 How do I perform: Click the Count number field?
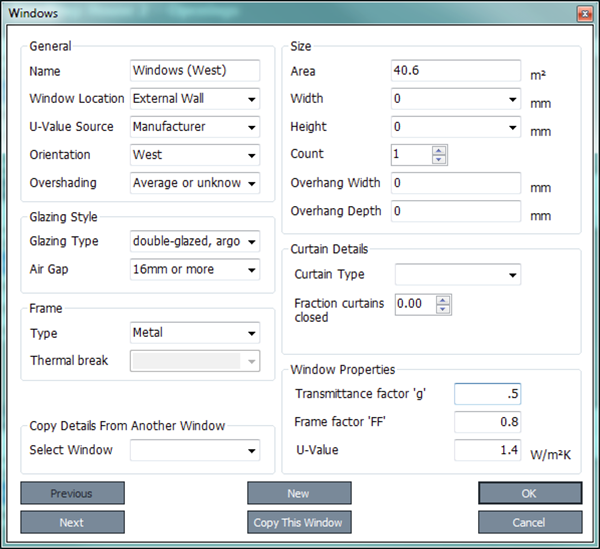(x=412, y=155)
